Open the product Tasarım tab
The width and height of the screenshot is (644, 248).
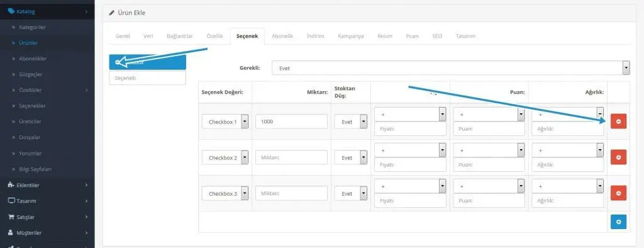coord(465,36)
